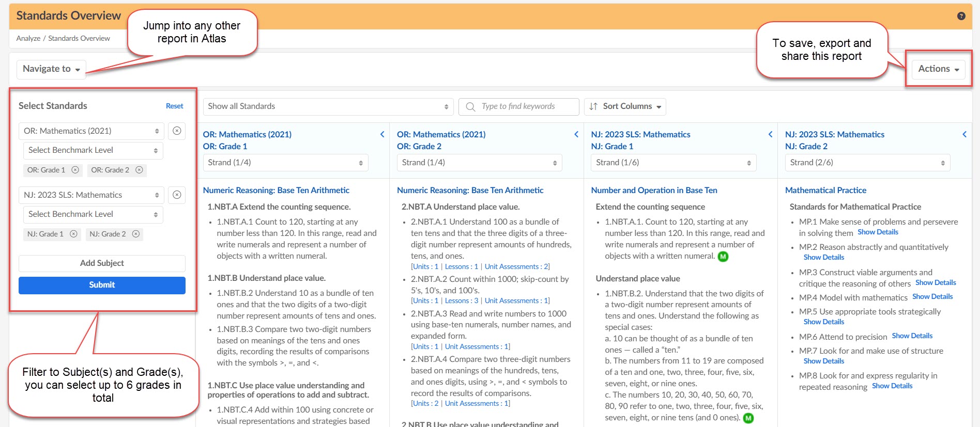
Task: Click Unit Assessments : 2 under 2.NBT.A.1
Action: point(516,267)
